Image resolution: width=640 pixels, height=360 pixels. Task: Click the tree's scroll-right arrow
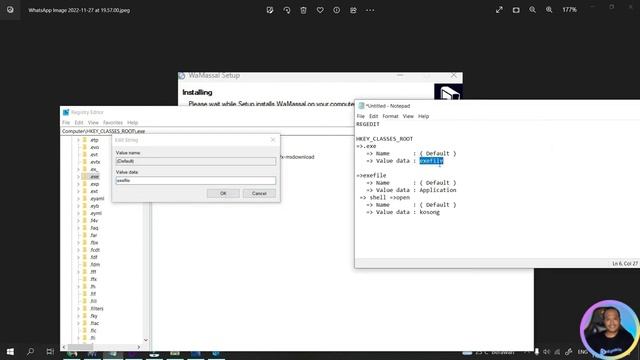pos(139,347)
